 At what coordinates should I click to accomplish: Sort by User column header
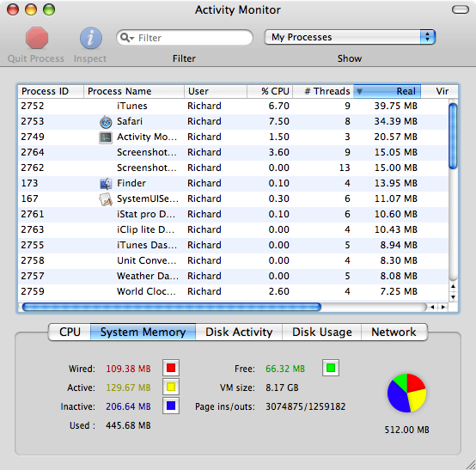[x=216, y=91]
